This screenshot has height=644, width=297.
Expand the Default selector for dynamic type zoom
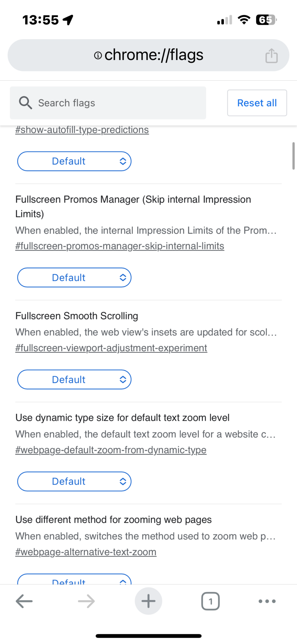(x=74, y=481)
